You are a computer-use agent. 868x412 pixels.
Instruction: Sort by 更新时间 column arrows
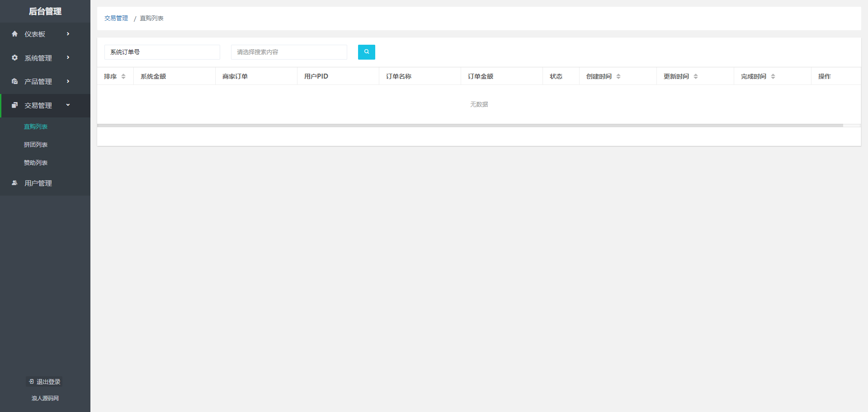pos(696,76)
